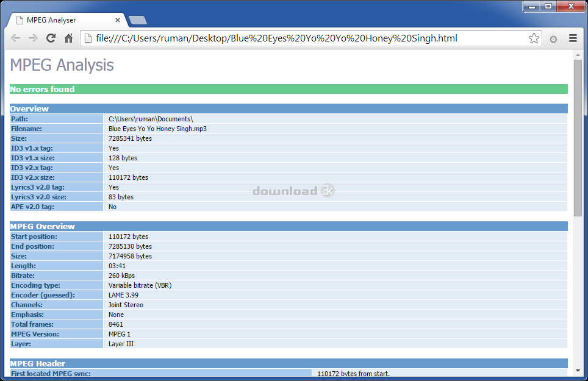Focus the file URL address bar

tap(305, 38)
